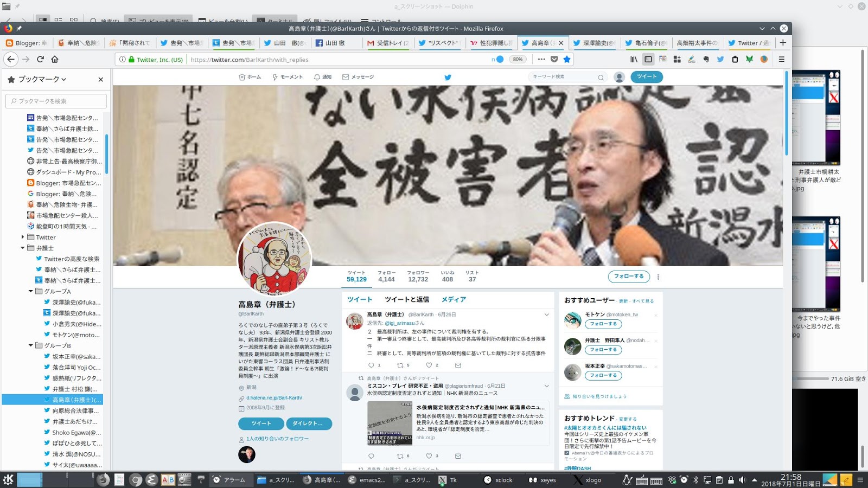Expand the 6月21日 tweet options chevron
This screenshot has height=488, width=868.
click(x=546, y=386)
